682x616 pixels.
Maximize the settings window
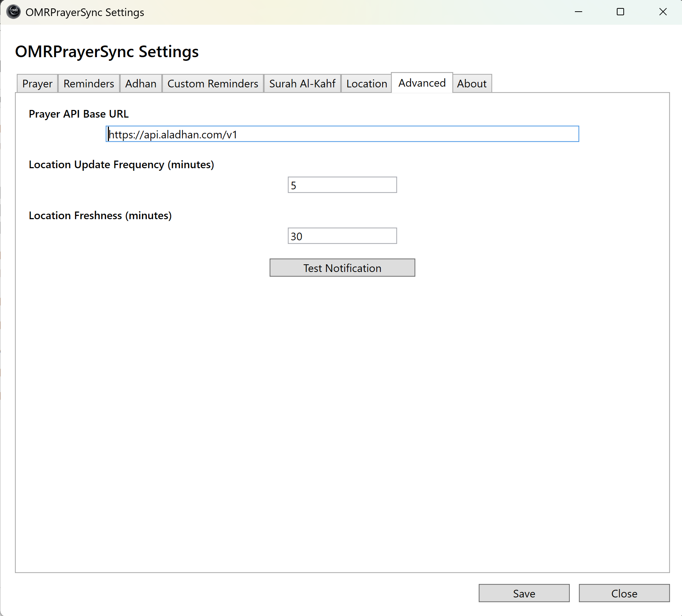pyautogui.click(x=620, y=12)
